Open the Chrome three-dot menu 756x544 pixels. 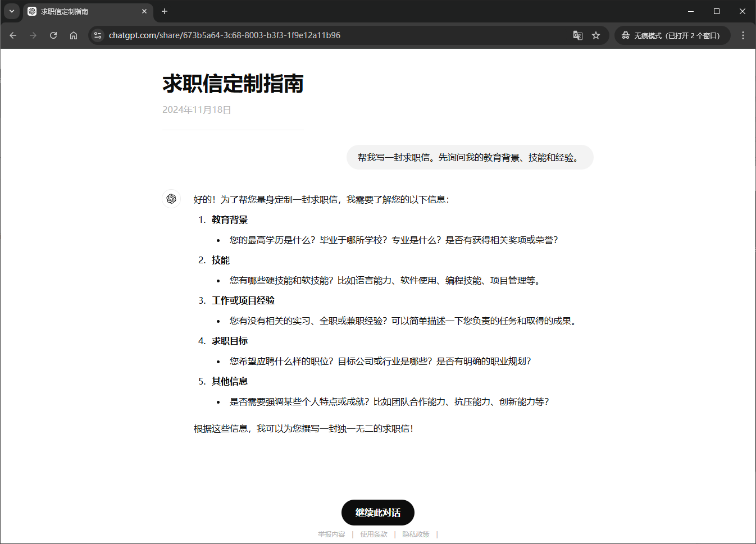743,35
